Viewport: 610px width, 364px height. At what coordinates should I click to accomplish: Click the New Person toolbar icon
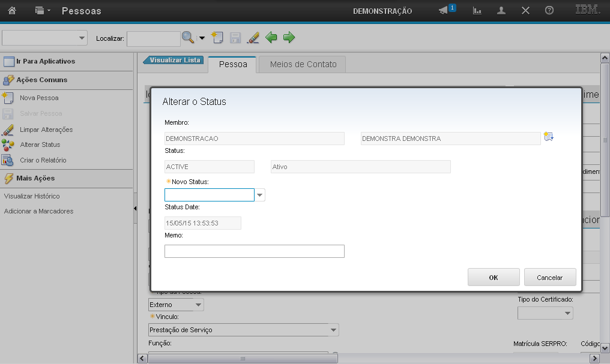[x=217, y=38]
